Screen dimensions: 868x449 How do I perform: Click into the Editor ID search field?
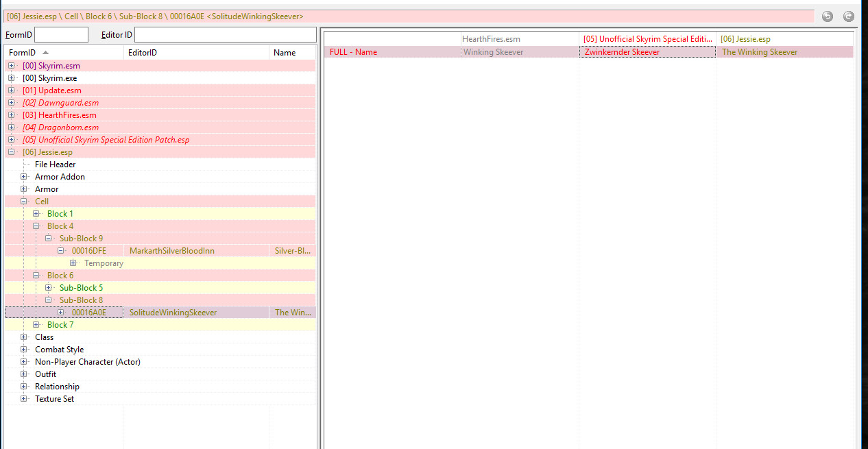point(225,35)
